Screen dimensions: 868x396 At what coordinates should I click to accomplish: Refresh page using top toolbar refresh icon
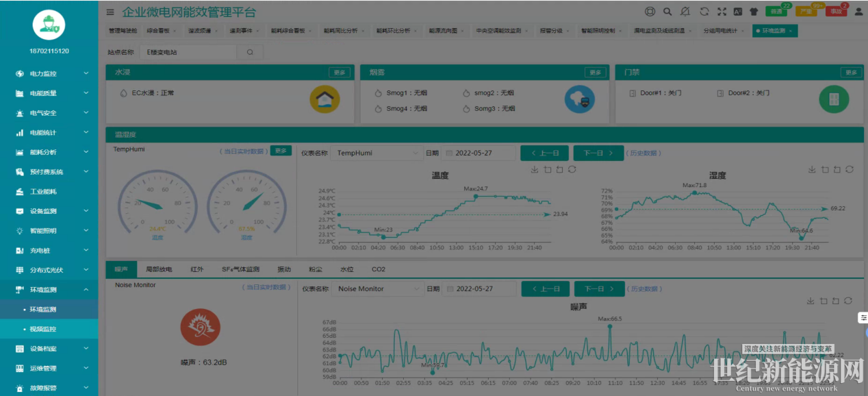704,12
